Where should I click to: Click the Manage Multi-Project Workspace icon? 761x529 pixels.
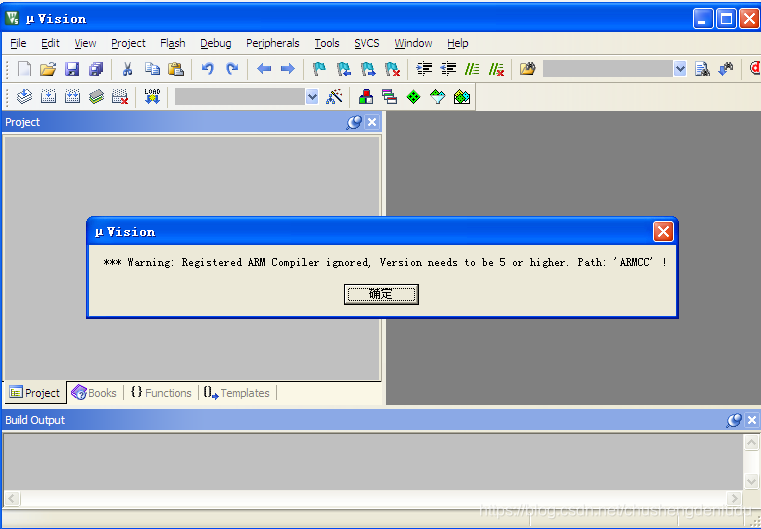[389, 97]
